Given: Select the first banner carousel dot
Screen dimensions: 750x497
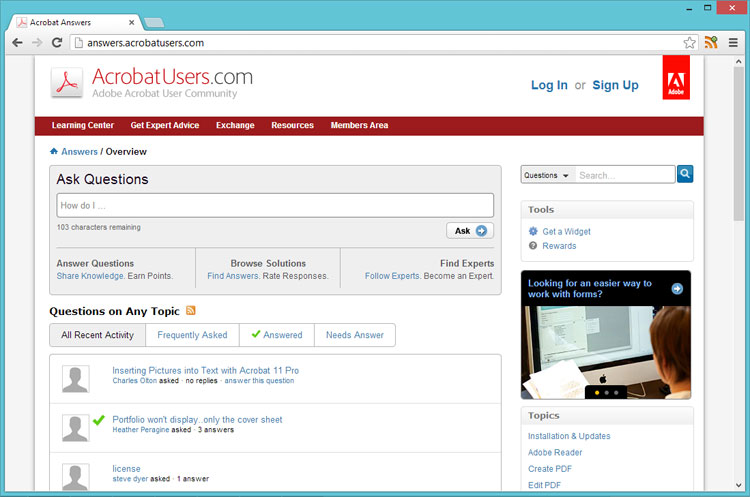Looking at the screenshot, I should point(596,393).
